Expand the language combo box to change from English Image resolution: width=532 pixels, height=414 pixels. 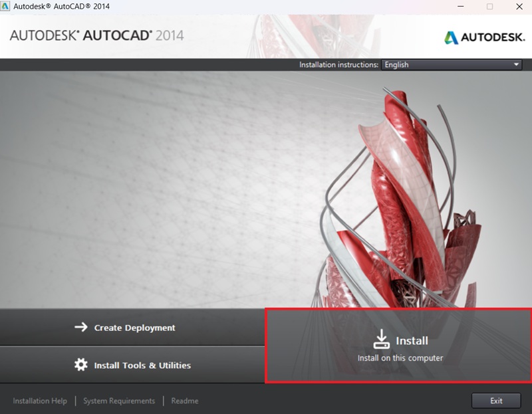tap(452, 64)
